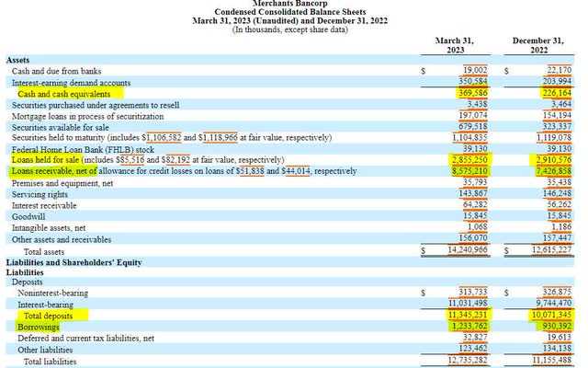Select the 2,855,250 loans held for sale figure
Image resolution: width=588 pixels, height=368 pixels.
469,160
